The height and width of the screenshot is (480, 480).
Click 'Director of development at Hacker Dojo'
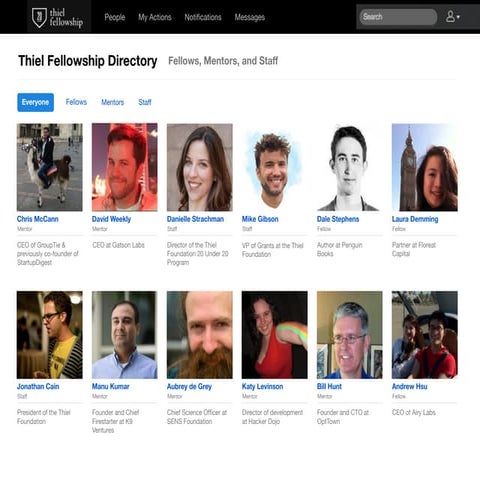(272, 417)
